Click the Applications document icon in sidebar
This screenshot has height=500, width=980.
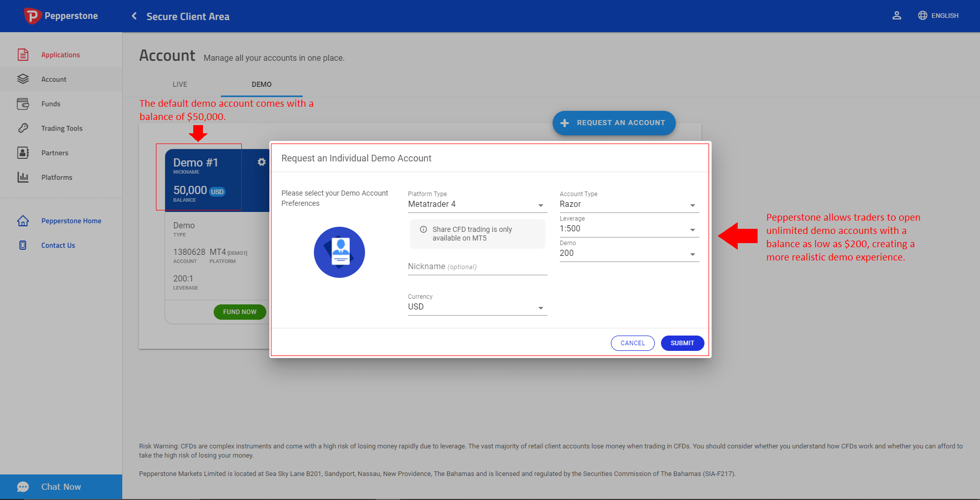[x=23, y=55]
